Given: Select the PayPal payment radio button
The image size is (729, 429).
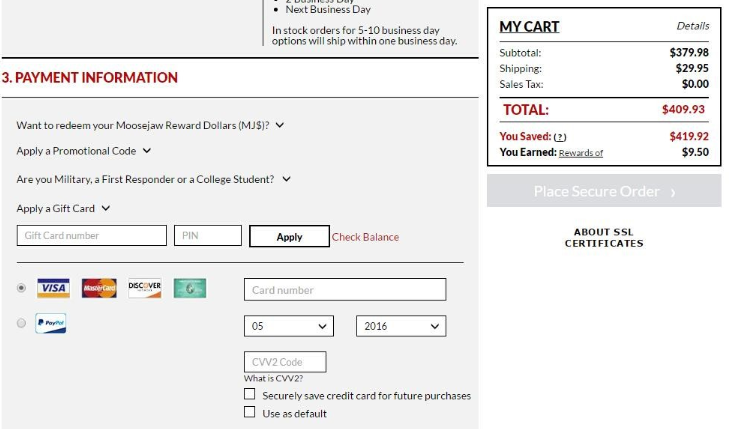Looking at the screenshot, I should (x=21, y=323).
